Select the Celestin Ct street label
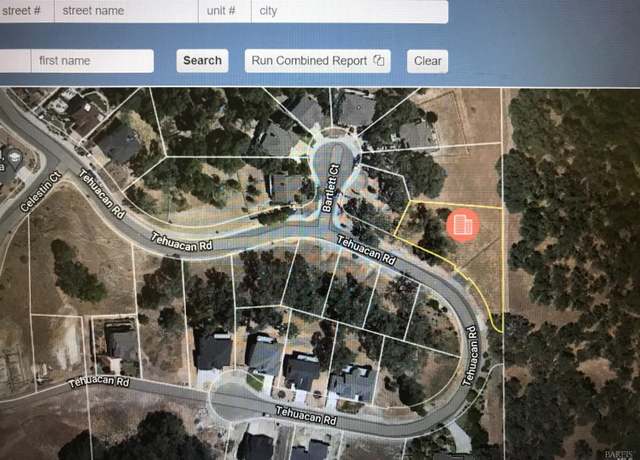 click(x=40, y=191)
